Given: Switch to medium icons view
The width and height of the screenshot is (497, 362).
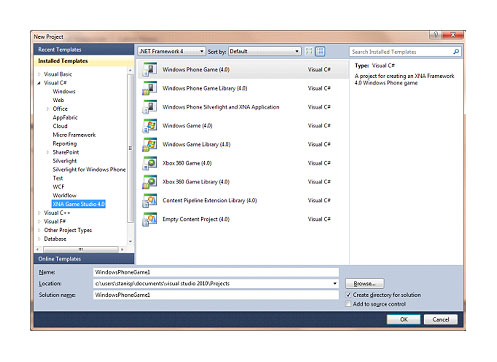Looking at the screenshot, I should (320, 51).
